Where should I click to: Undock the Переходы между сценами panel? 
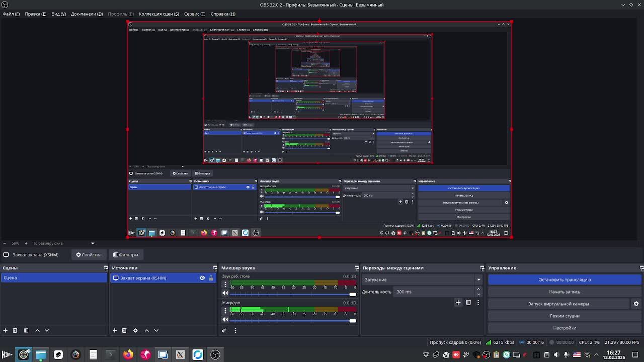click(482, 268)
